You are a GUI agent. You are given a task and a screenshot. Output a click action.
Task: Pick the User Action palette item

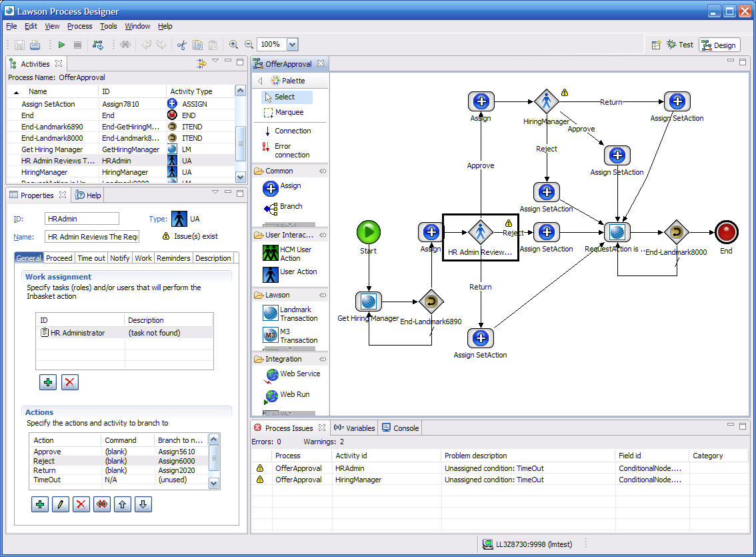(x=290, y=274)
